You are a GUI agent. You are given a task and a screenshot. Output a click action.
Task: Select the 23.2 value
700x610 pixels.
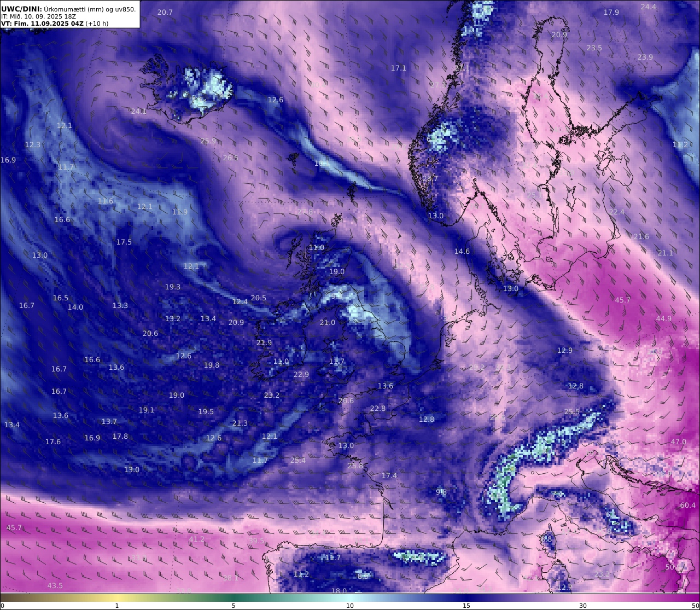tap(271, 396)
